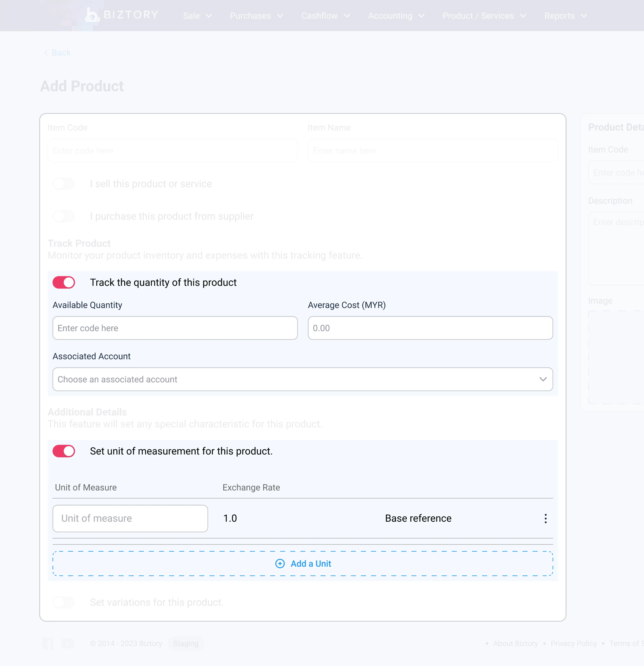
Task: Open the Facebook icon in footer
Action: point(48,644)
